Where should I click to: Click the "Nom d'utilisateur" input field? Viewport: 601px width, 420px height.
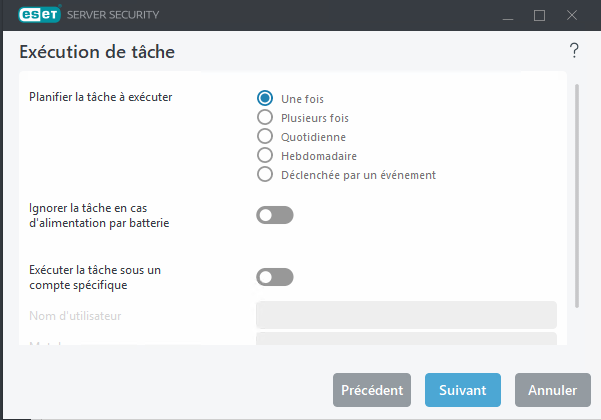pyautogui.click(x=406, y=315)
